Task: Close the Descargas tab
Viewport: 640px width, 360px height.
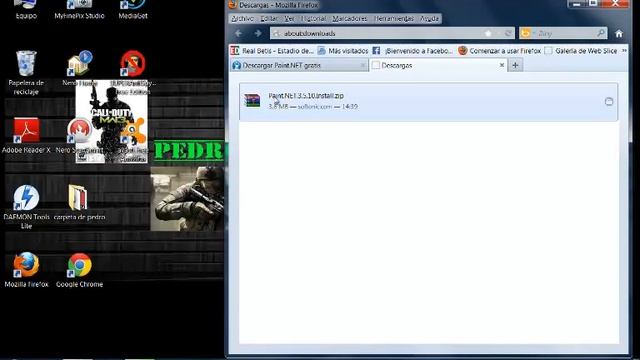Action: 502,65
